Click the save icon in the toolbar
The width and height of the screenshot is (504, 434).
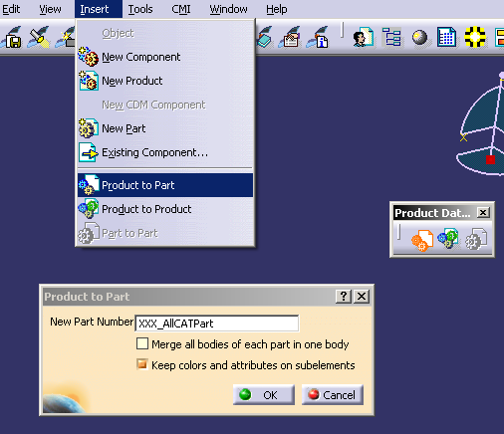[x=12, y=37]
